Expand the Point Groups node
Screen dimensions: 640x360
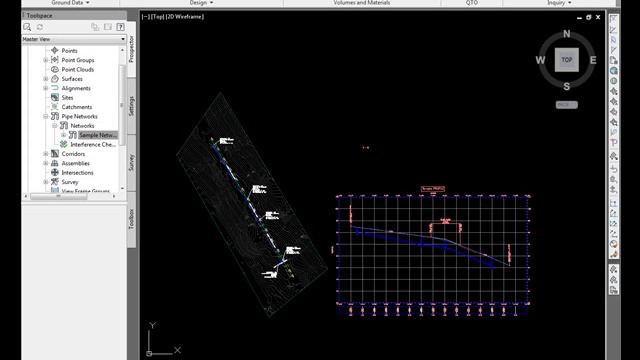(46, 60)
